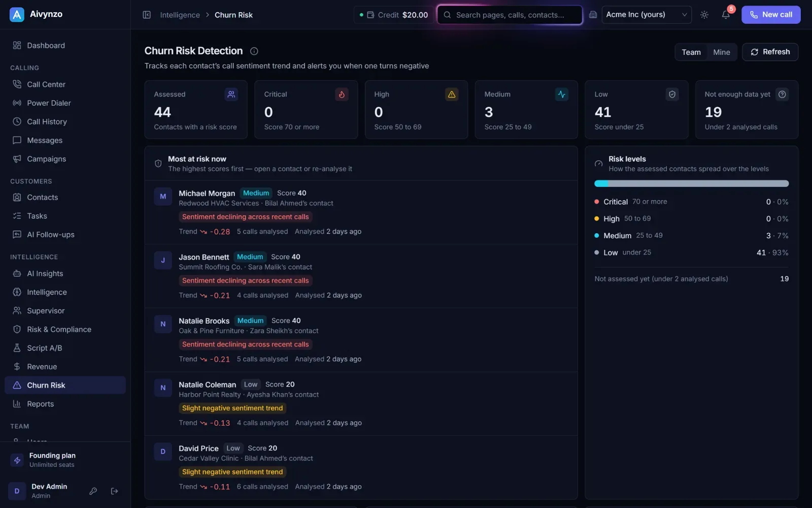Click the risk levels distribution bar
812x508 pixels.
point(691,183)
